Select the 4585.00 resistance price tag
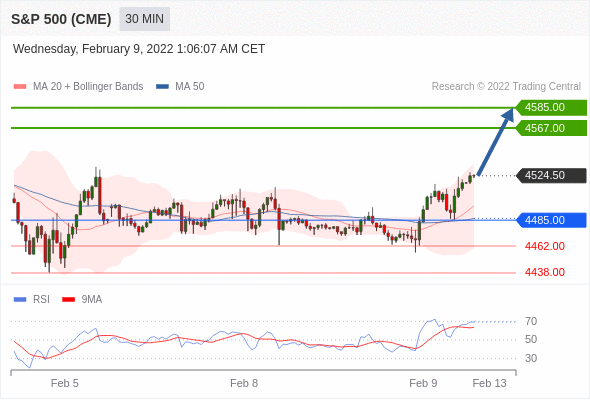Screen dimensions: 590x400 [551, 108]
